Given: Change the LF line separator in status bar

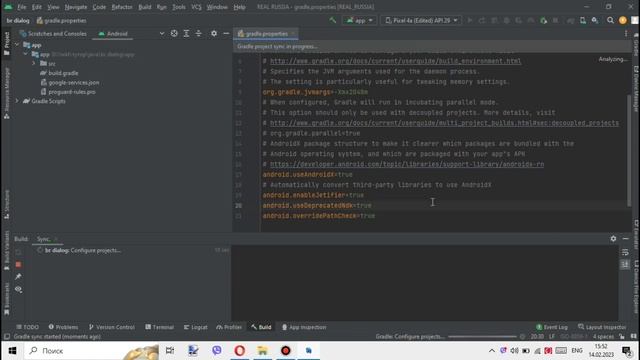Looking at the screenshot, I should tap(551, 337).
